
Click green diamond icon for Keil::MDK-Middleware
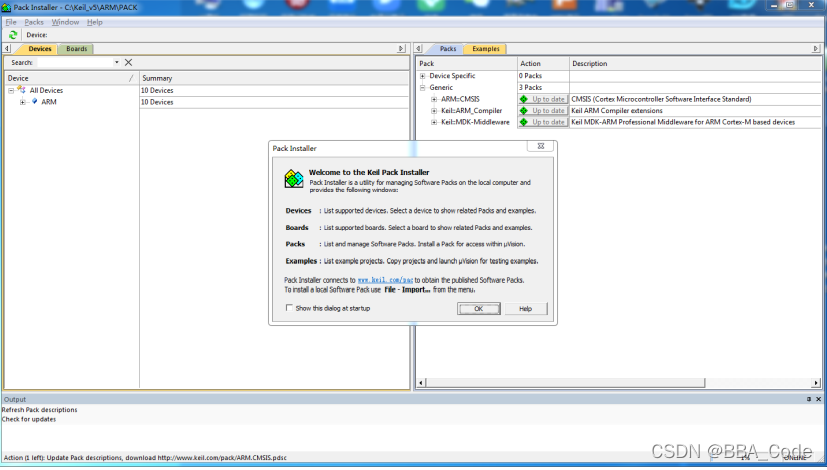pos(524,122)
